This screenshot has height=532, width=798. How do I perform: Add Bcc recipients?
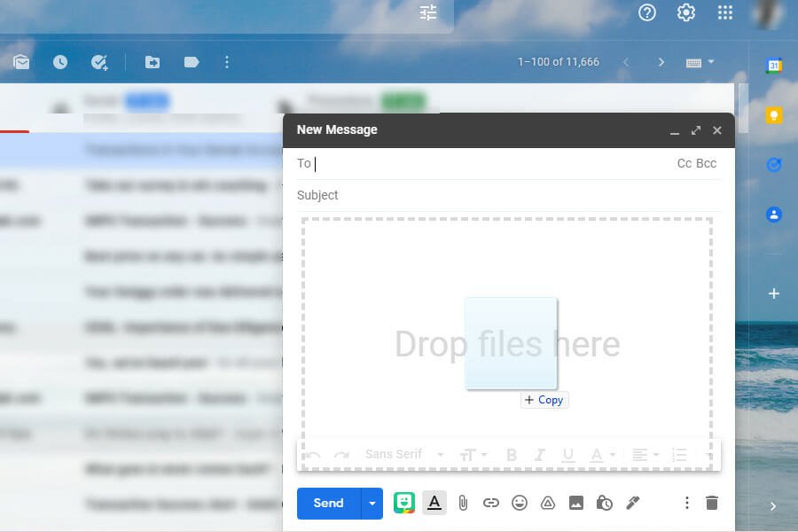(707, 163)
